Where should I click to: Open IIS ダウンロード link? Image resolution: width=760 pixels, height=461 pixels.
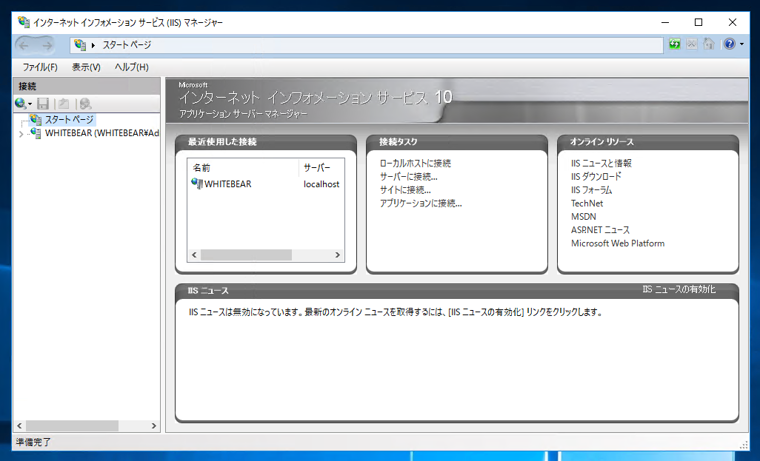coord(596,176)
